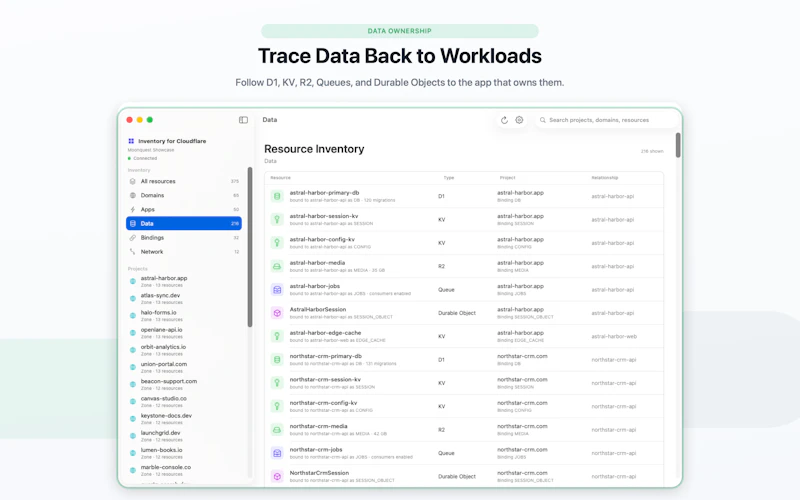Toggle the sidebar panel icon
This screenshot has height=500, width=800.
pyautogui.click(x=243, y=120)
